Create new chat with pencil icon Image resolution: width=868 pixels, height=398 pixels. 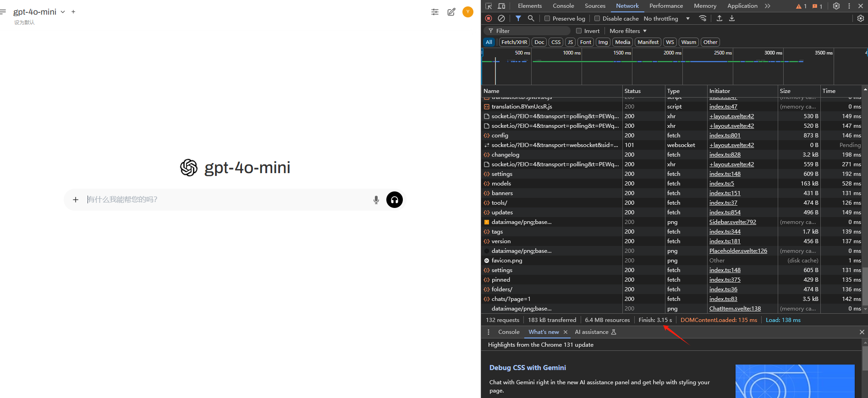coord(451,12)
